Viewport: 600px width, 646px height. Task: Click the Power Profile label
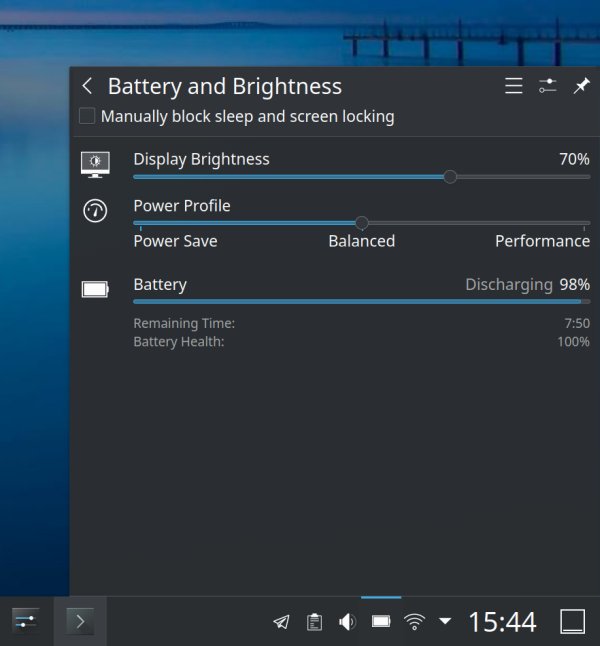point(182,206)
